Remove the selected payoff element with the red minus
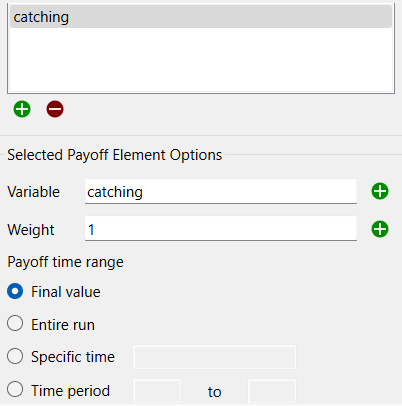The image size is (402, 406). pos(55,109)
